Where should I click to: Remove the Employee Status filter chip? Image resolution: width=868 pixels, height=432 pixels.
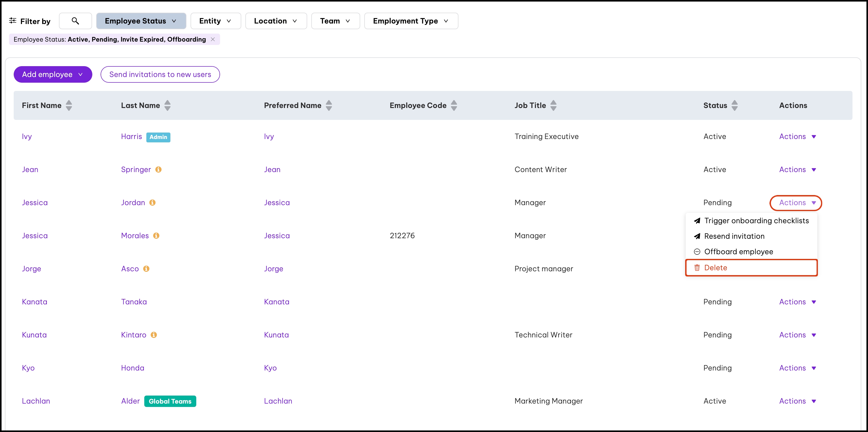click(x=213, y=39)
